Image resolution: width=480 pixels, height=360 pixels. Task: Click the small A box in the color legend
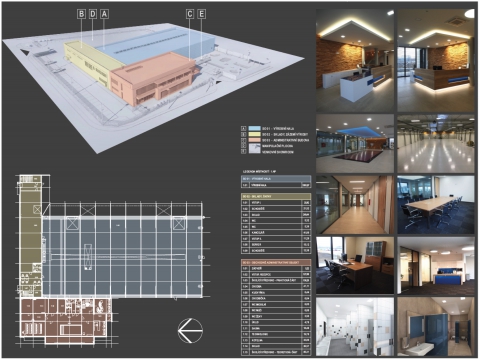pyautogui.click(x=243, y=128)
